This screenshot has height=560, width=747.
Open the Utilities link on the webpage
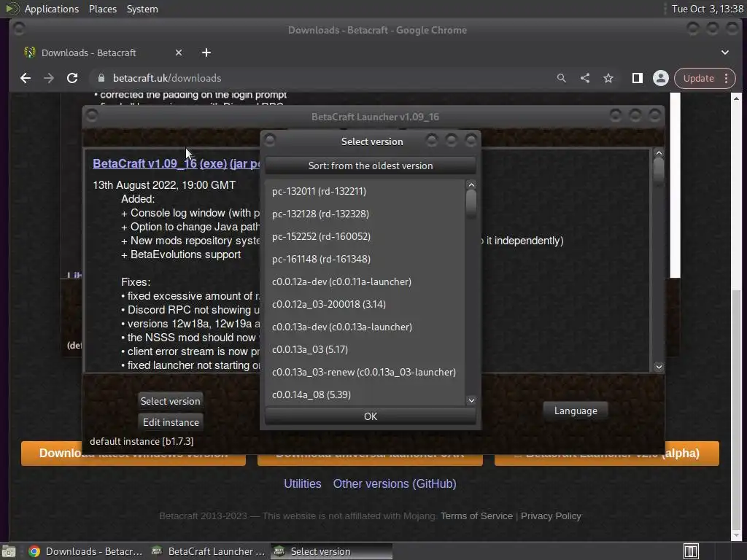[x=303, y=484]
